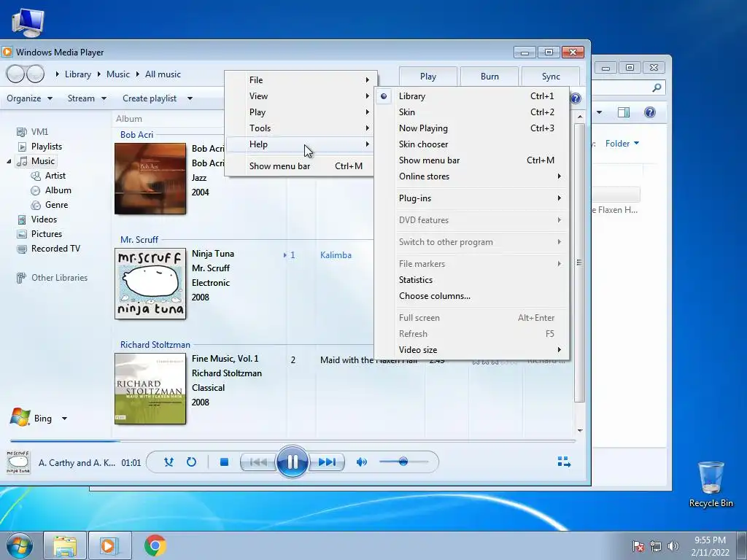Skip to the next track
The image size is (747, 560).
click(x=327, y=462)
